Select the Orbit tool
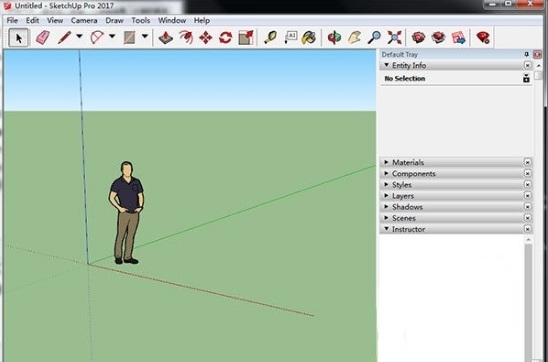This screenshot has height=362, width=548. pyautogui.click(x=334, y=37)
